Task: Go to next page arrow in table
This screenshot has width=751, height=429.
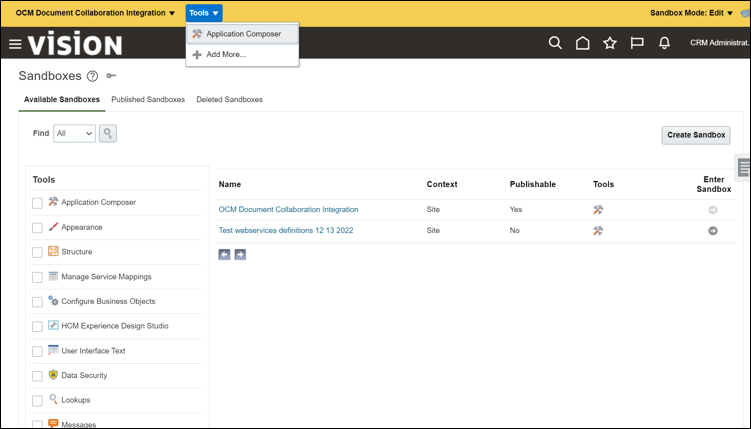Action: click(x=240, y=254)
